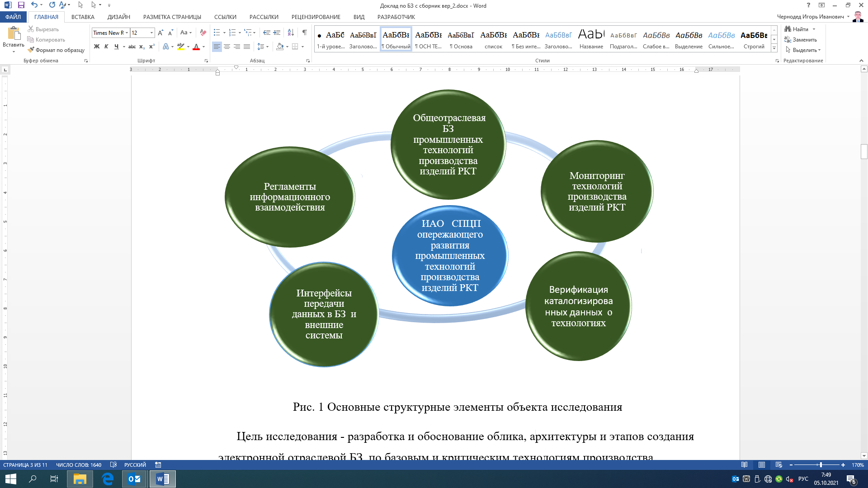Open the Select (Выделить) menu
This screenshot has height=488, width=868.
click(803, 50)
